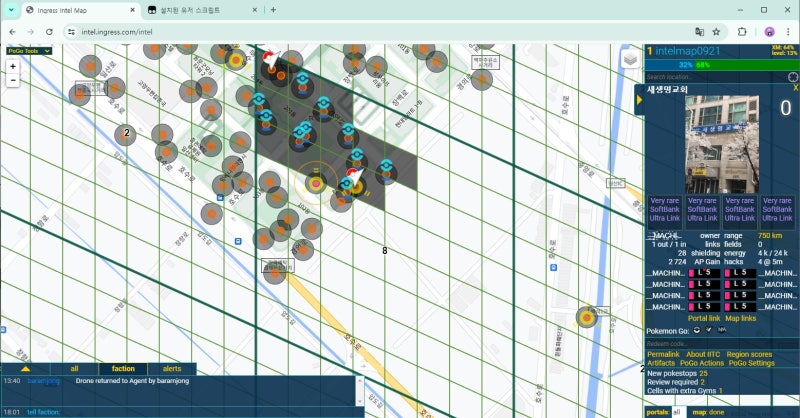
Task: Click agent name baramjong in chat
Action: pos(43,381)
